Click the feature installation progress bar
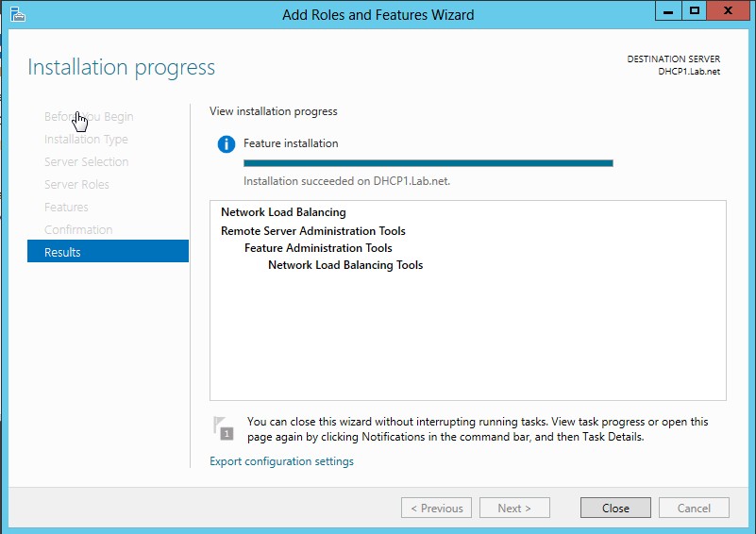 pyautogui.click(x=428, y=163)
